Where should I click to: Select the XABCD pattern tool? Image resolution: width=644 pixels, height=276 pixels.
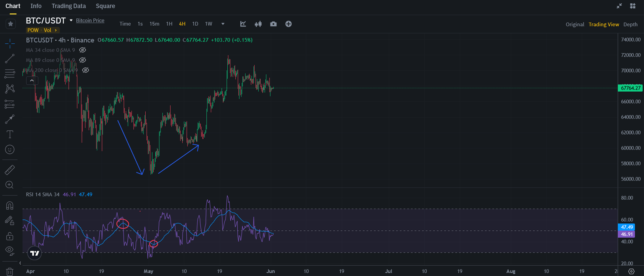(x=10, y=89)
